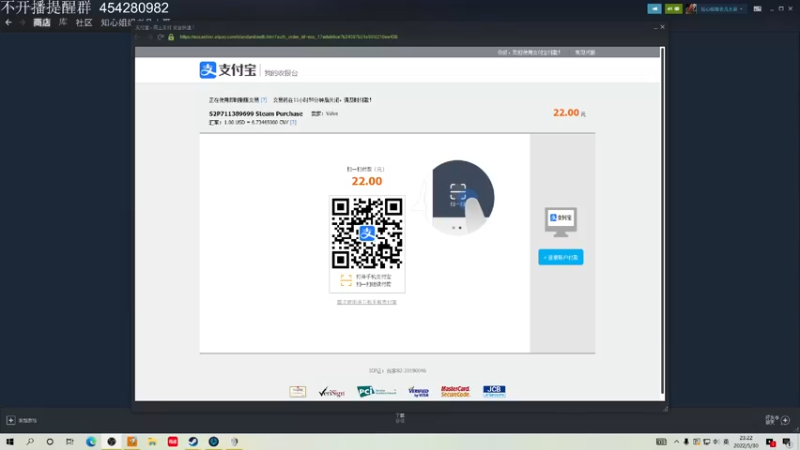Open Windows Task View
This screenshot has height=450, width=800.
(70, 441)
